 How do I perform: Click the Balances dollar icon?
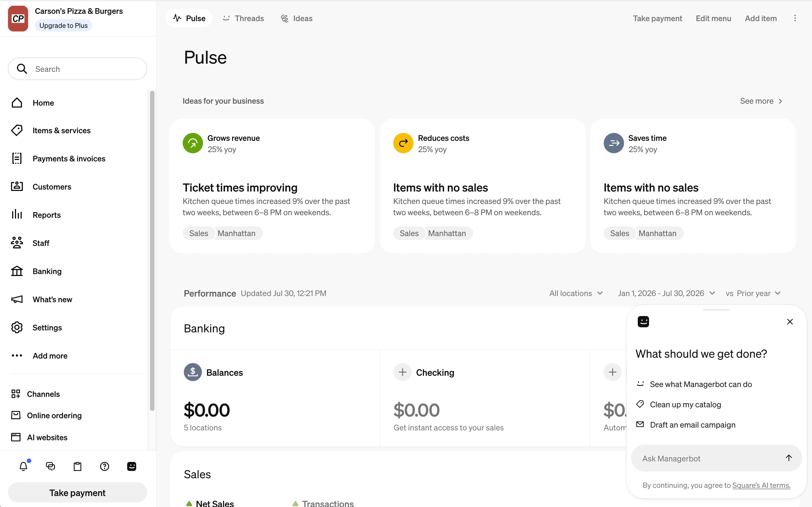click(x=193, y=372)
